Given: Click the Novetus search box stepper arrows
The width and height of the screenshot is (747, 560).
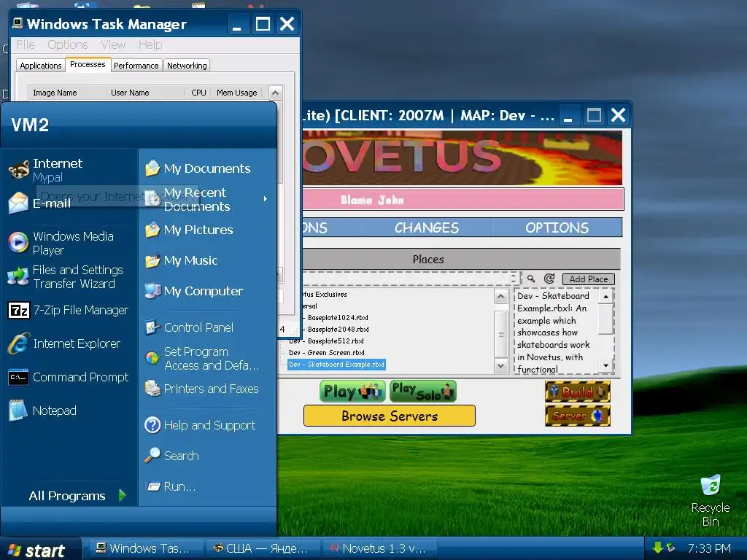Looking at the screenshot, I should [x=513, y=278].
